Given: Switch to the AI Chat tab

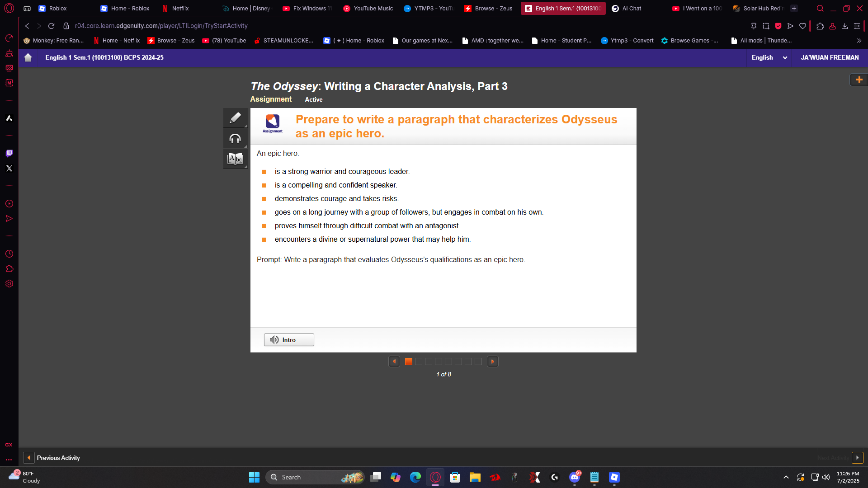Looking at the screenshot, I should [632, 9].
